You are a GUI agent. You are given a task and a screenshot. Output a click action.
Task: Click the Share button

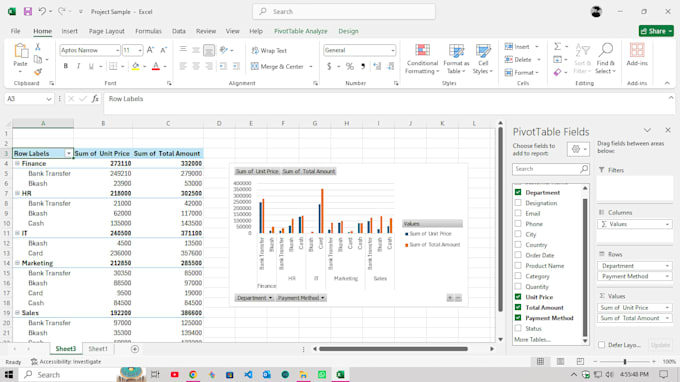pos(656,31)
